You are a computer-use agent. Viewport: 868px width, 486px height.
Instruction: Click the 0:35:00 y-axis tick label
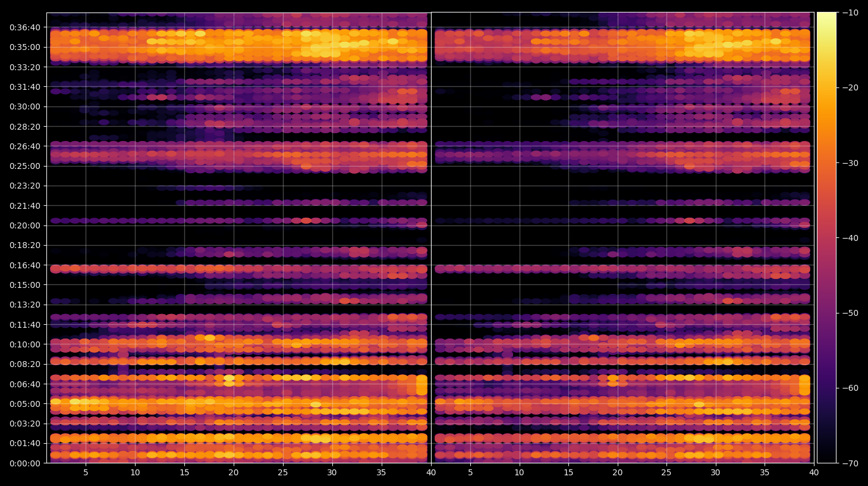25,47
